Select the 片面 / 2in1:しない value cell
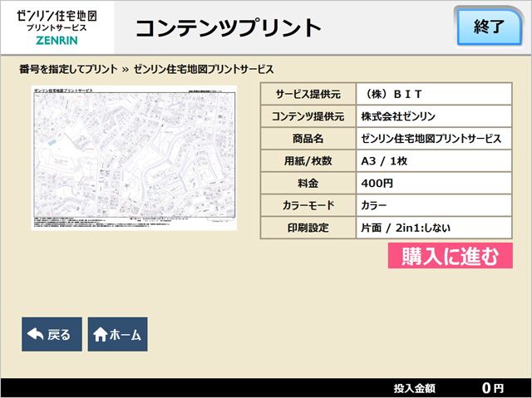Image resolution: width=532 pixels, height=398 pixels. coord(434,228)
